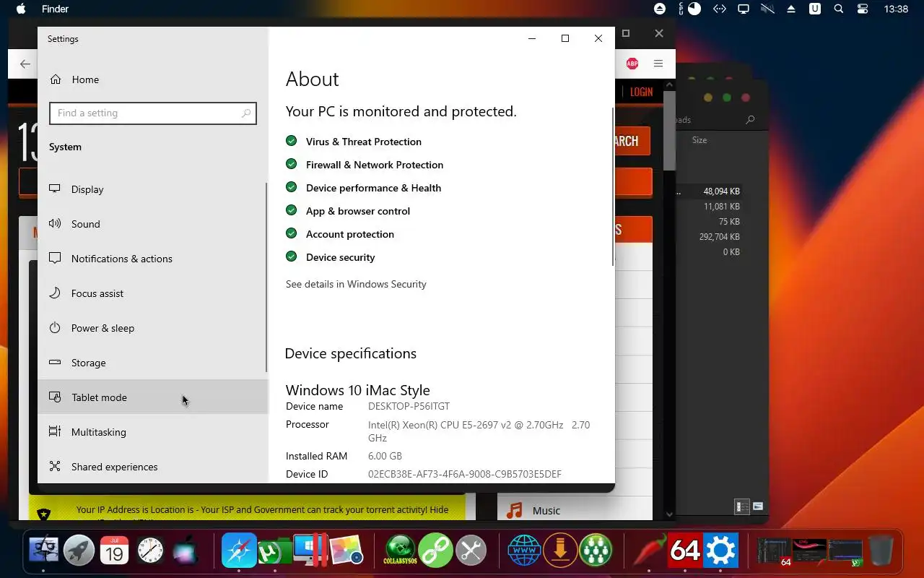924x578 pixels.
Task: Click the Storage drive icon
Action: pos(55,362)
